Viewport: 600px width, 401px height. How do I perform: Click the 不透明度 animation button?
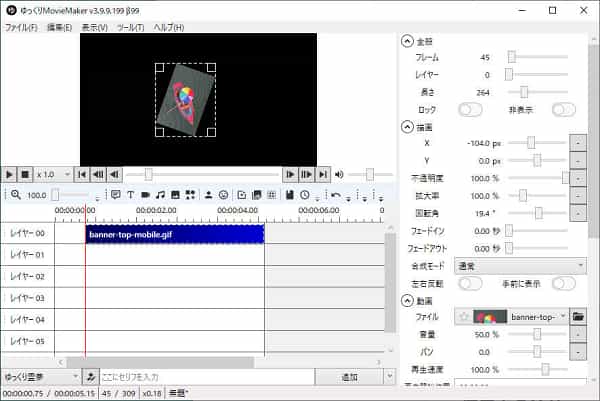(578, 178)
